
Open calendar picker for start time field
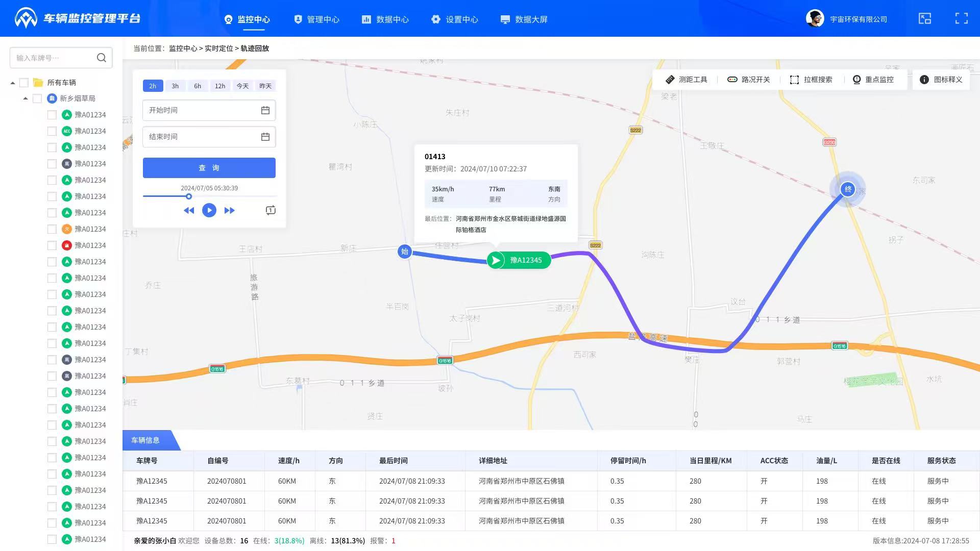point(265,110)
